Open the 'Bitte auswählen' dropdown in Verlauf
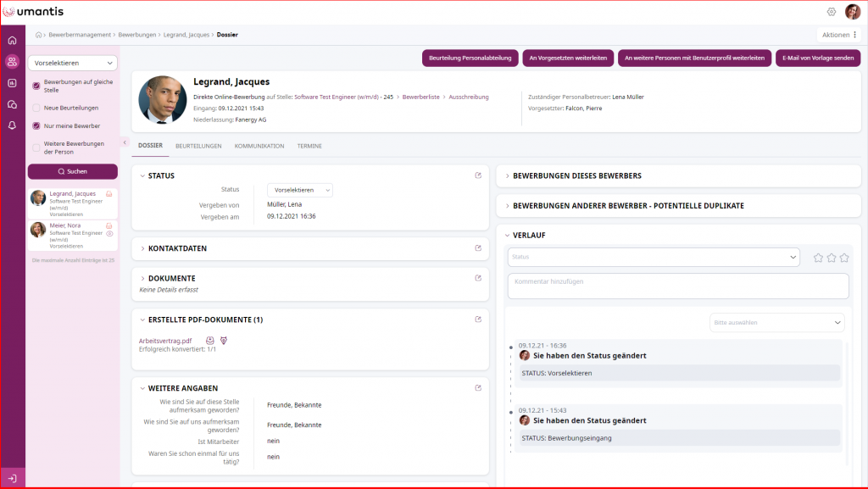 point(776,323)
